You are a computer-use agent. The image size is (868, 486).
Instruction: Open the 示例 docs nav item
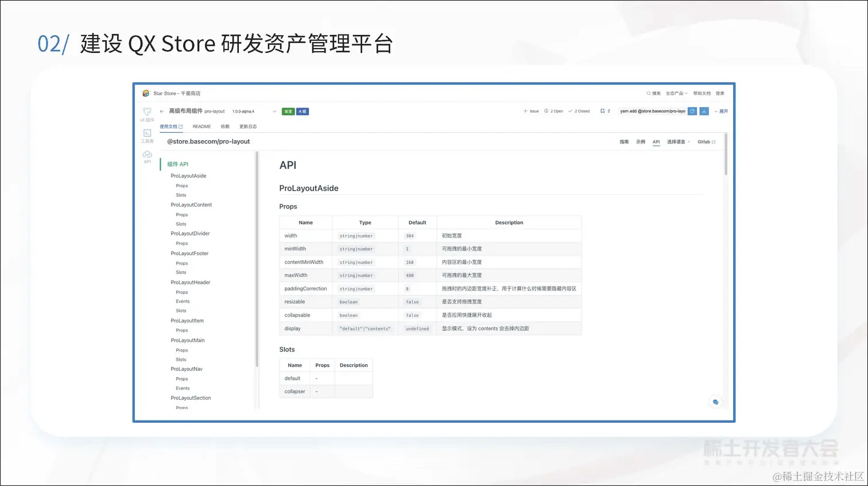point(641,142)
